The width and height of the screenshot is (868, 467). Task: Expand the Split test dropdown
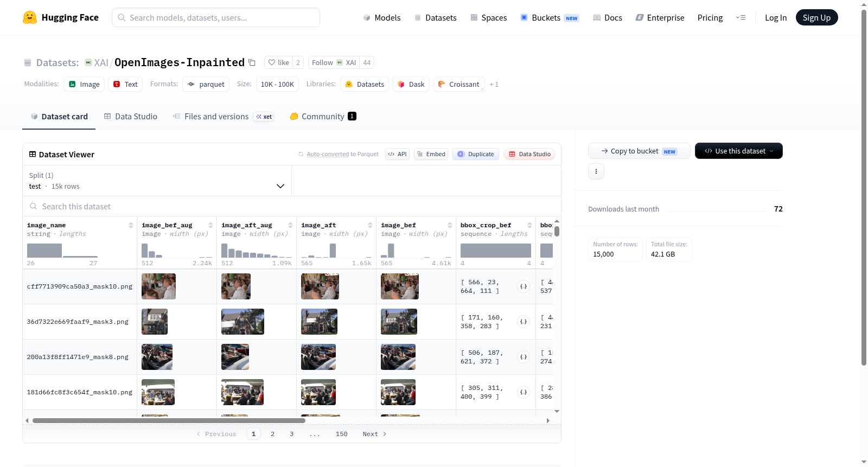pyautogui.click(x=157, y=181)
